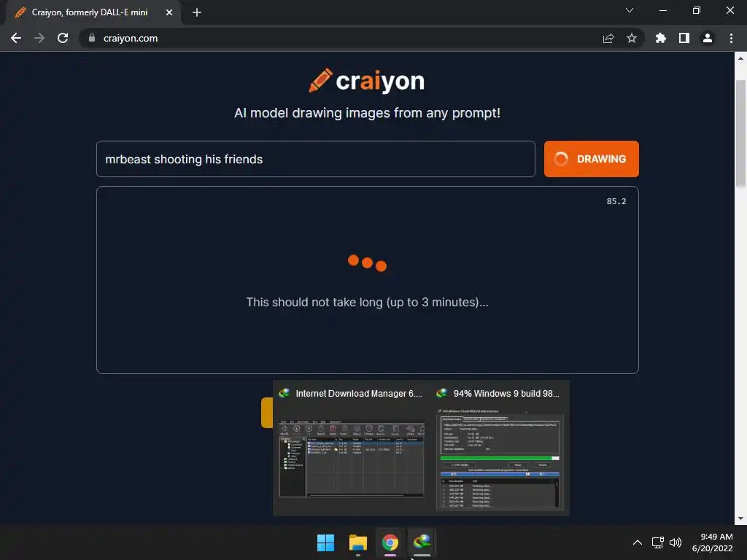Click the 94% Windows 9 build preview title
Viewport: 747px width, 560px height.
pos(506,393)
